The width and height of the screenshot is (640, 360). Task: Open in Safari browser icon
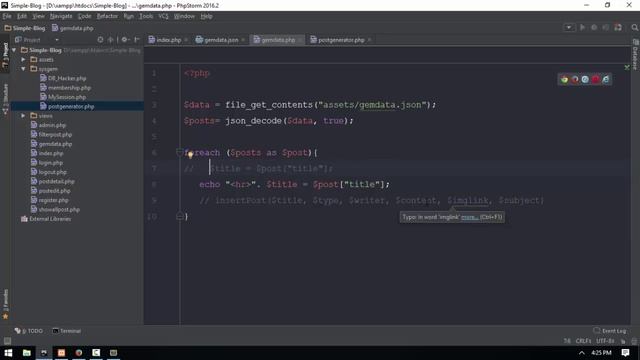(585, 80)
